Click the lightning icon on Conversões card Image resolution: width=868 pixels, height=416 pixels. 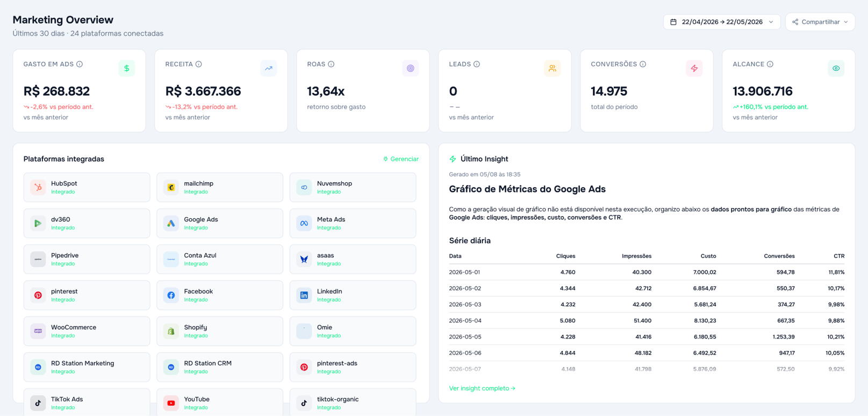pos(694,68)
